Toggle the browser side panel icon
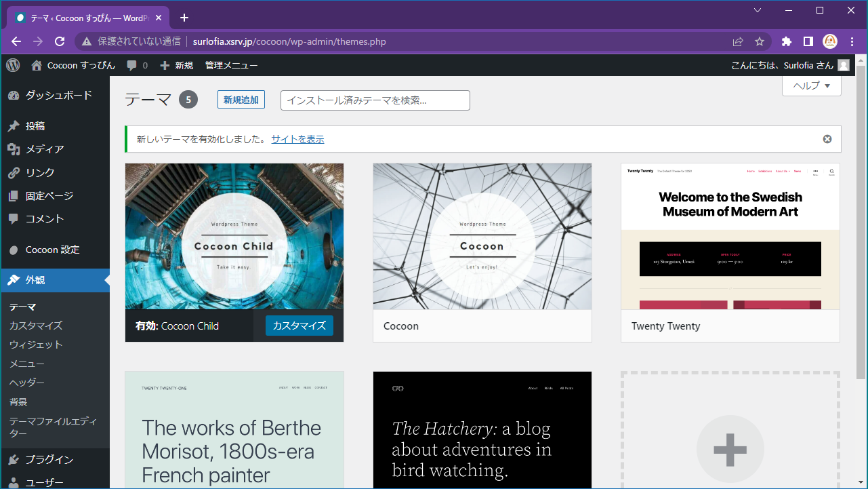This screenshot has width=868, height=489. tap(808, 41)
